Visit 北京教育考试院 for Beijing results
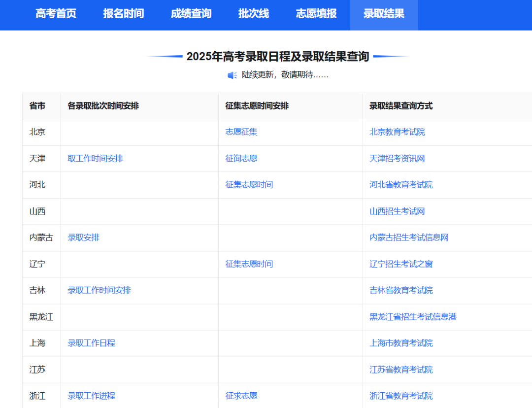This screenshot has width=532, height=408. (397, 132)
